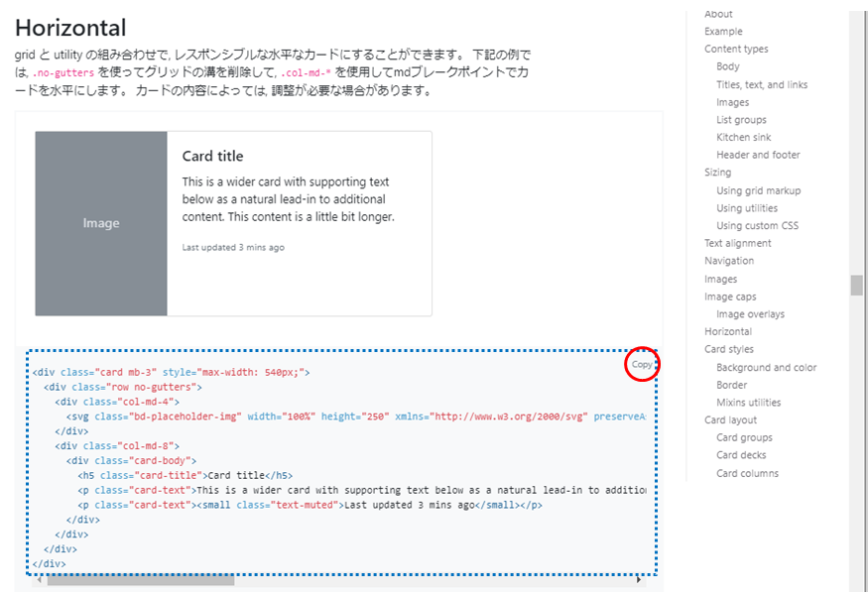Open the Using utilities link
The image size is (868, 595).
(x=747, y=208)
